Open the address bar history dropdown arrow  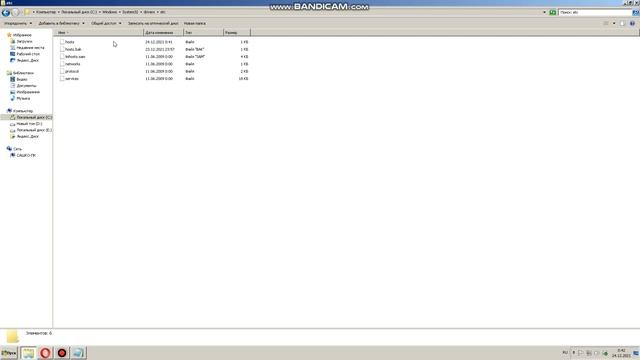(x=544, y=13)
